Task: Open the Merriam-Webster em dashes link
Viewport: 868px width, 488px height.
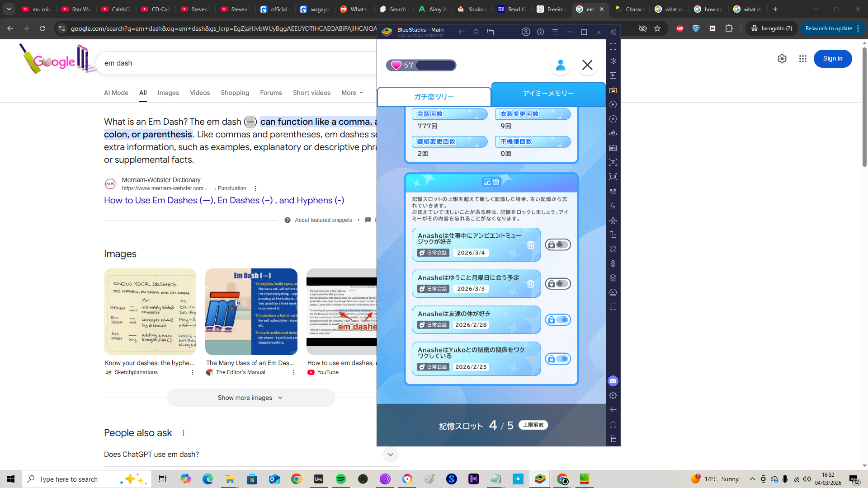Action: (224, 200)
